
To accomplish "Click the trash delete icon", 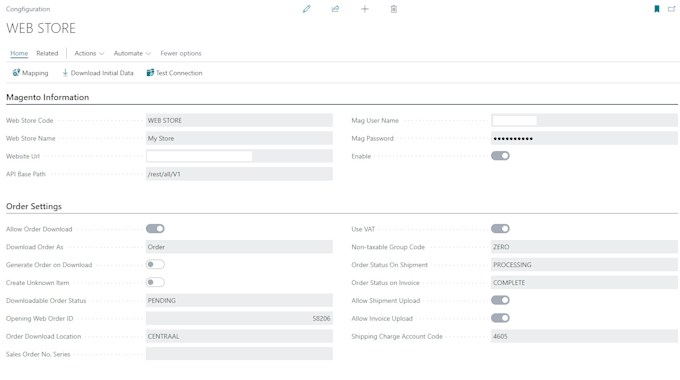I will tap(394, 9).
